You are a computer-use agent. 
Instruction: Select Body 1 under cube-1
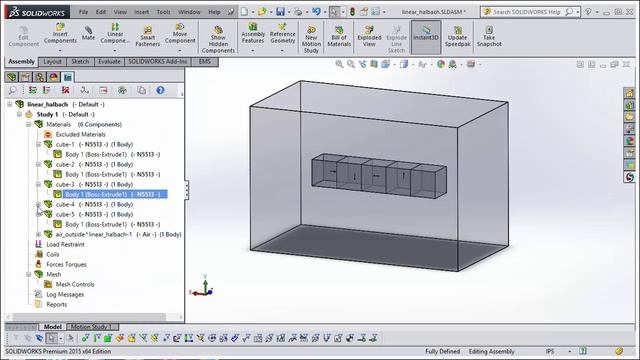click(113, 154)
